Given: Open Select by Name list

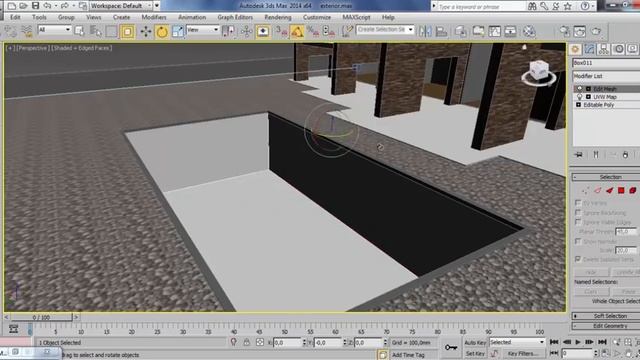Looking at the screenshot, I should tap(96, 31).
